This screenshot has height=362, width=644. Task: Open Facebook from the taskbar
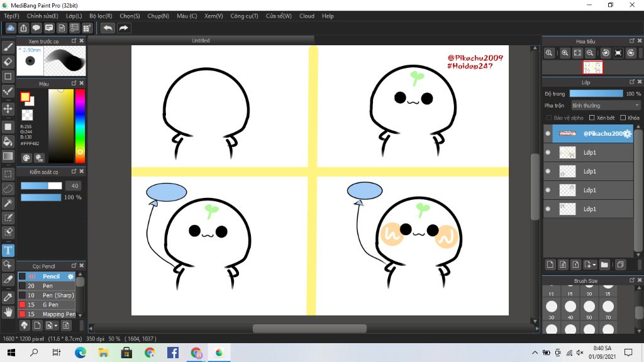tap(173, 353)
